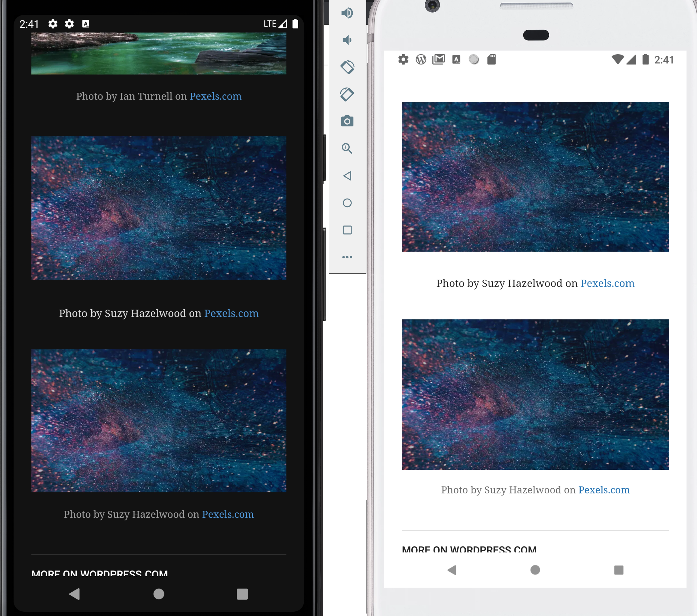Tap MORE ON WORDPRESS.COM
697x616 pixels.
pyautogui.click(x=100, y=574)
